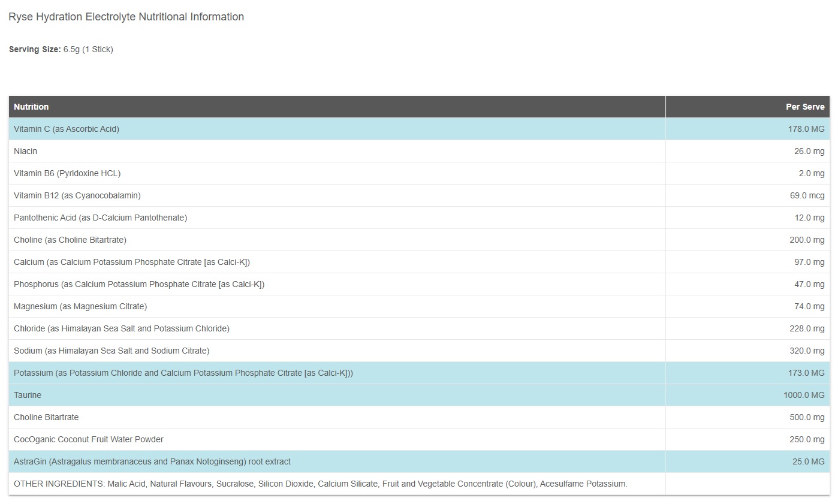The image size is (835, 504).
Task: Select the Chloride (as Himalayan Sea Salt) label
Action: (x=122, y=328)
